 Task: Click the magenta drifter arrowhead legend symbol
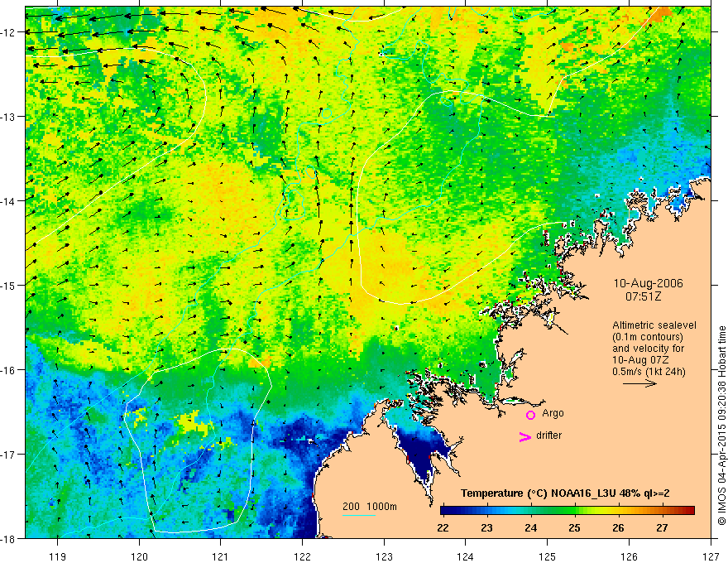pyautogui.click(x=524, y=436)
